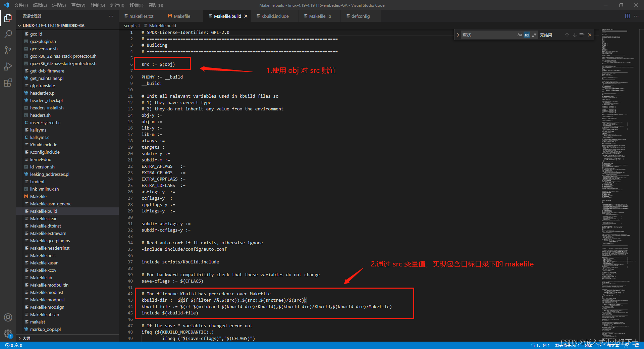Open the 编辑(E) menu
Image resolution: width=644 pixels, height=349 pixels.
(x=40, y=5)
